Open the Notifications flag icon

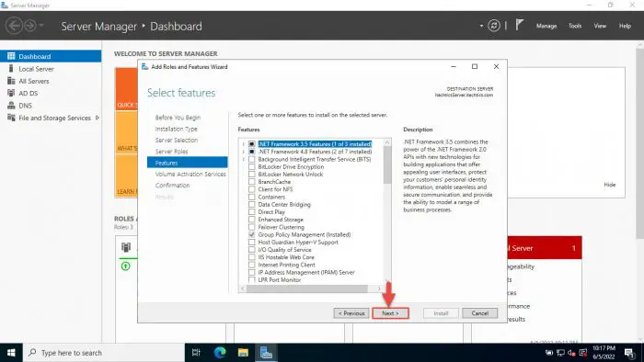[x=520, y=25]
